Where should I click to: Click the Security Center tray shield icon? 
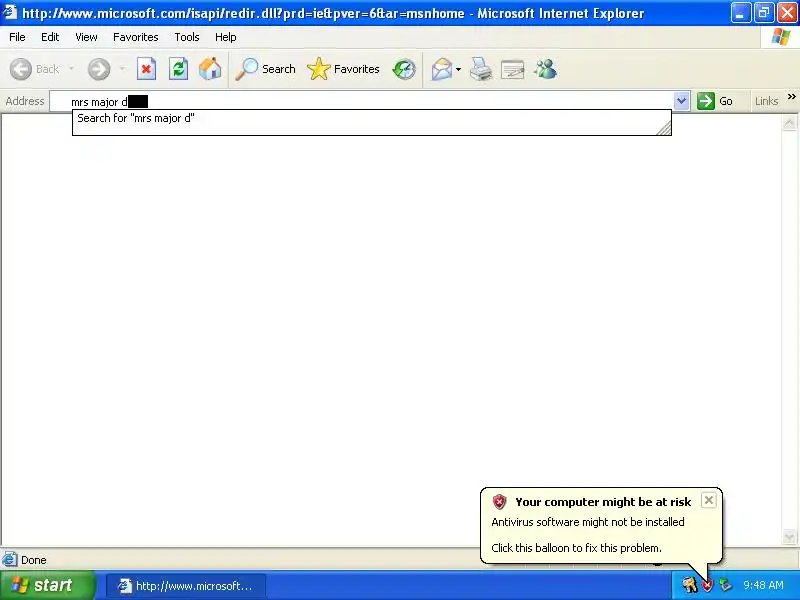(x=707, y=585)
